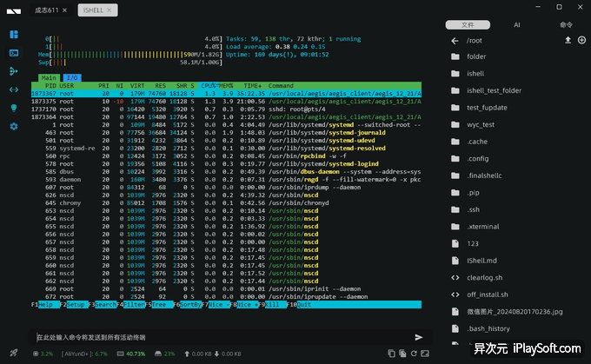Viewport: 591px width, 364px height.
Task: Click F2 Setup in the htop footer
Action: tap(74, 304)
